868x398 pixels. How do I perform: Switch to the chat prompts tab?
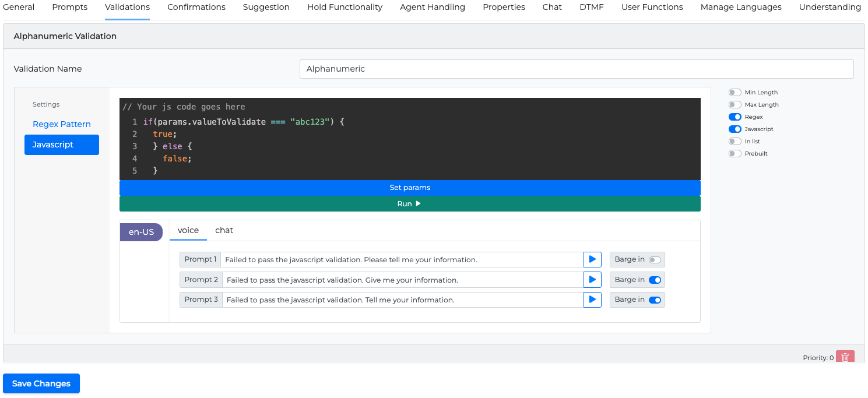click(224, 230)
